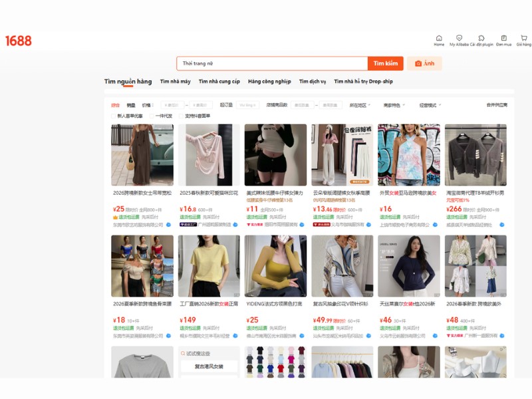This screenshot has width=532, height=399.
Task: Click the Ảnh camera image search button
Action: tap(424, 63)
